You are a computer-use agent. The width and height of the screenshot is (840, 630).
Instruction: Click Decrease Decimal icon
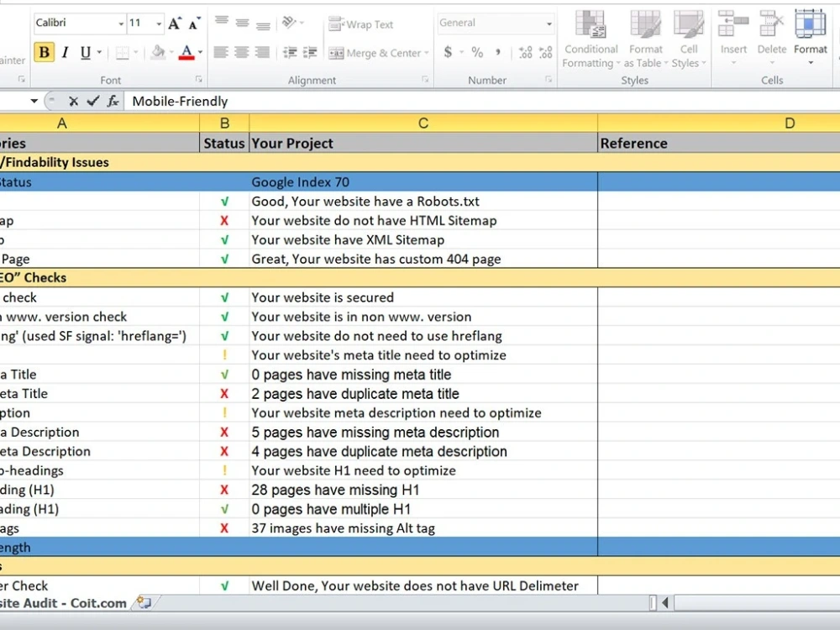pyautogui.click(x=545, y=52)
